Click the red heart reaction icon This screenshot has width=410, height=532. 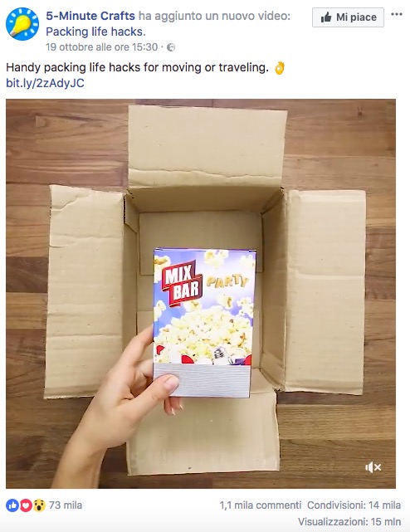(26, 505)
